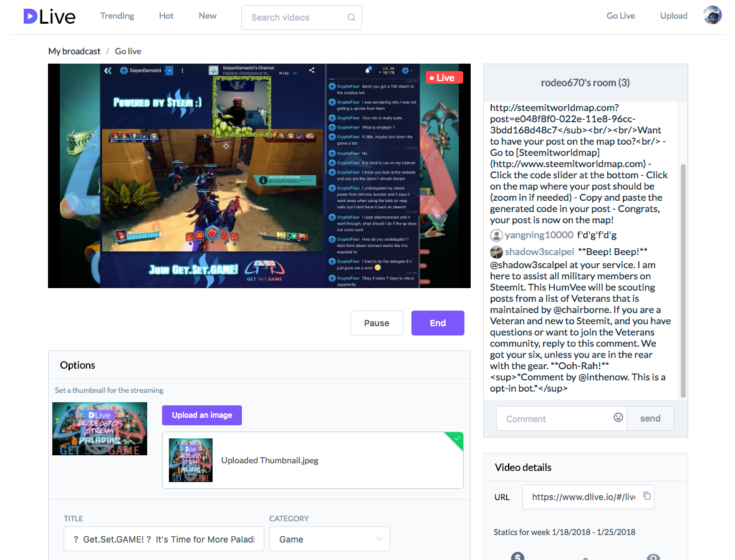
Task: Open the Category dropdown showing Game
Action: click(330, 539)
